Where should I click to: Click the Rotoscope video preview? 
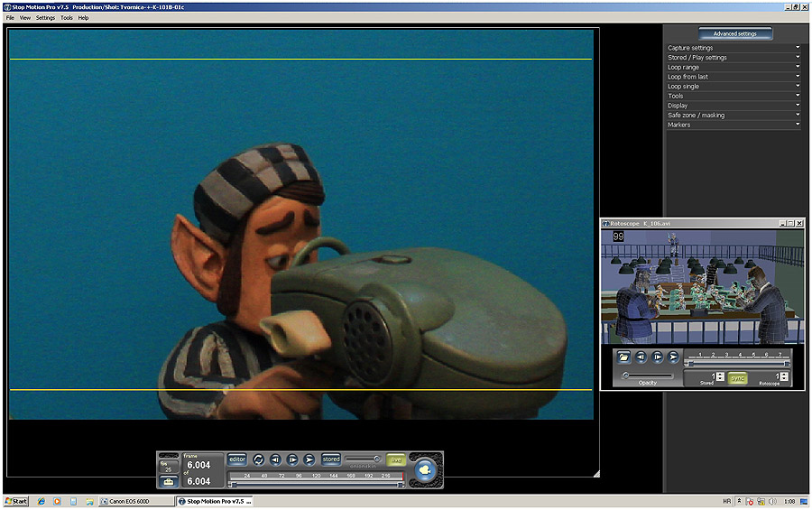click(702, 287)
